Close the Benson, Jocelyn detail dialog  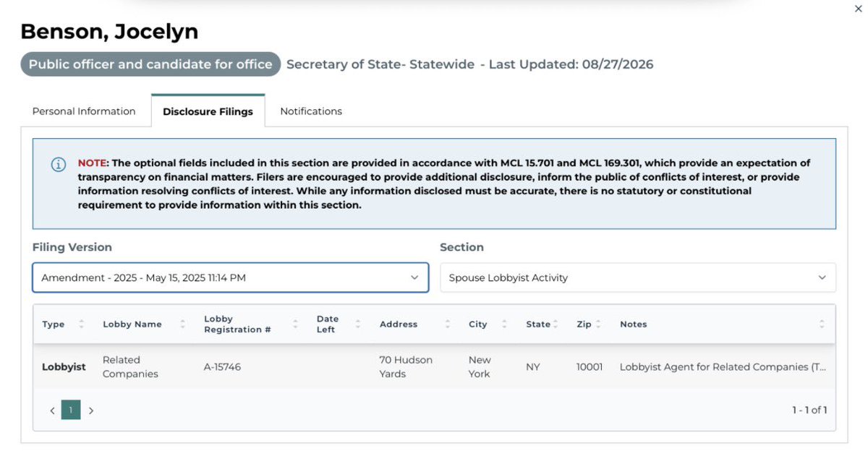[859, 8]
